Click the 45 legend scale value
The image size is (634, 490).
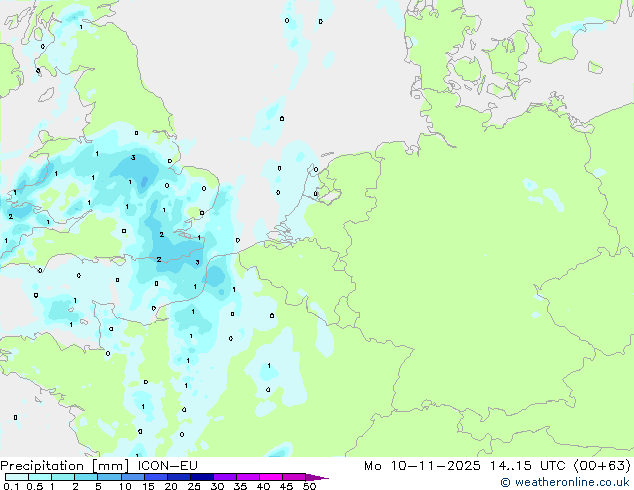(x=286, y=486)
